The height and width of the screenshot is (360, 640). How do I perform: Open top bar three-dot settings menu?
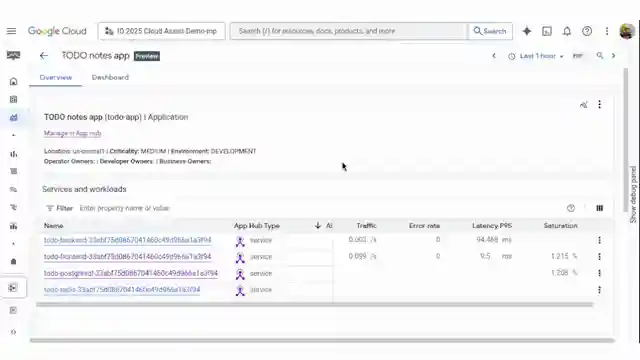[x=607, y=31]
